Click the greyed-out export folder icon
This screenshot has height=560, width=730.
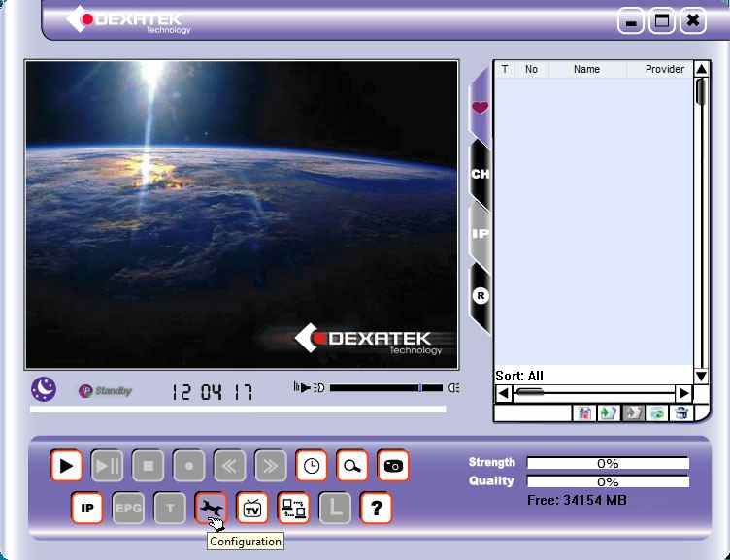pos(633,412)
